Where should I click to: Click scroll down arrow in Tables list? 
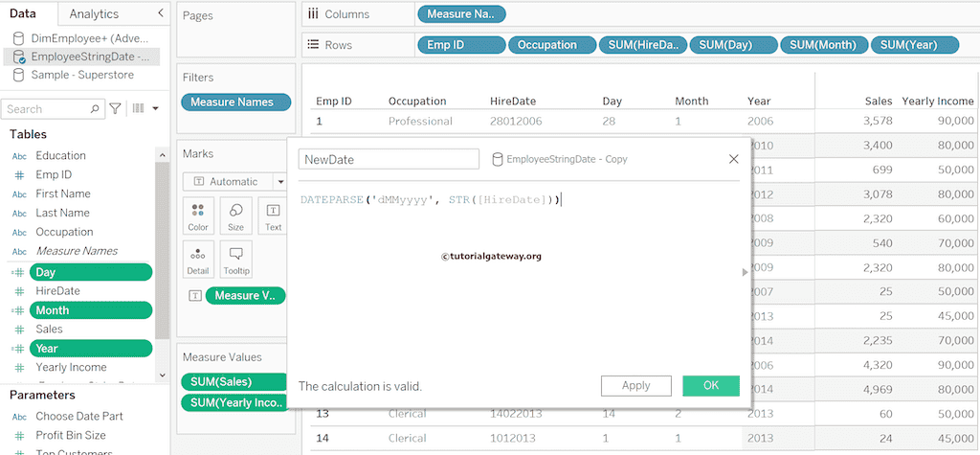162,375
